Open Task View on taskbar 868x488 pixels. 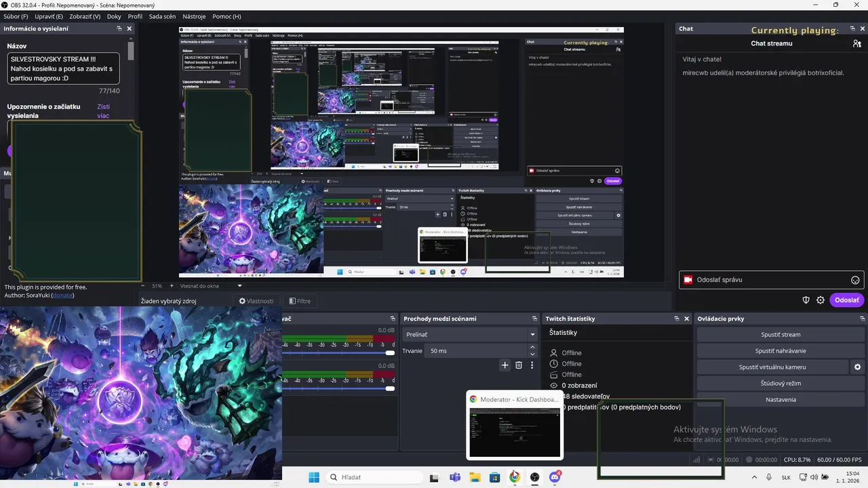coord(434,477)
